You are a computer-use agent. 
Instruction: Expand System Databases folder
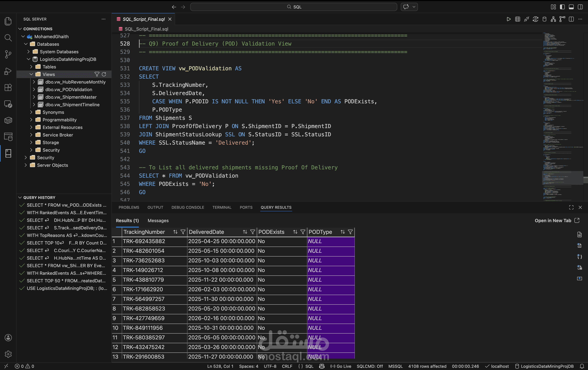(x=28, y=52)
